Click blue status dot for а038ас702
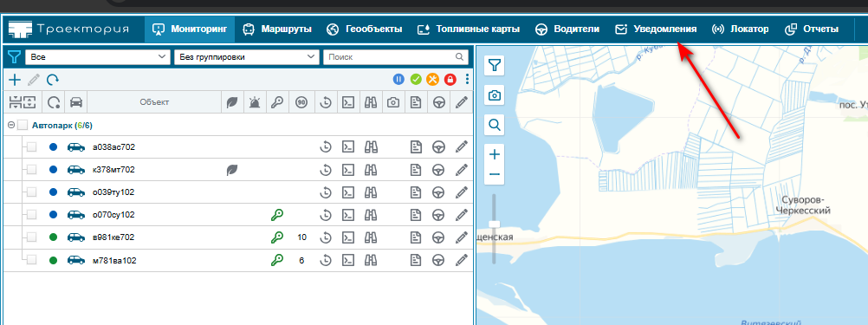Viewport: 868px width, 325px height. 53,147
